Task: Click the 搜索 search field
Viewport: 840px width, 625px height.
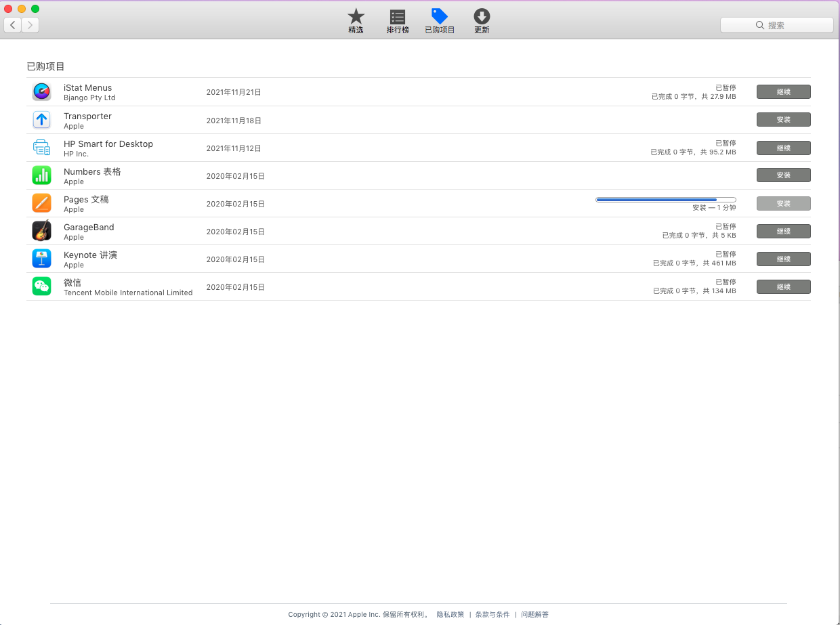Action: (x=776, y=25)
